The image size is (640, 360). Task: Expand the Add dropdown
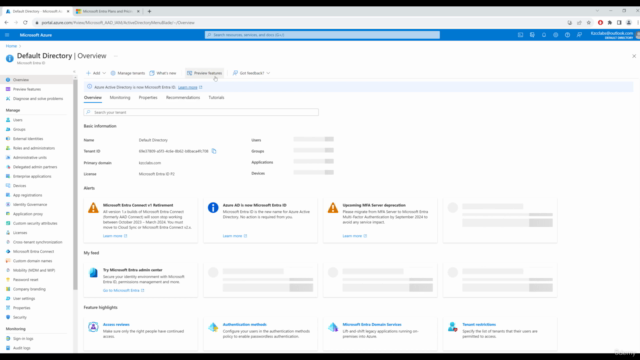coord(96,73)
